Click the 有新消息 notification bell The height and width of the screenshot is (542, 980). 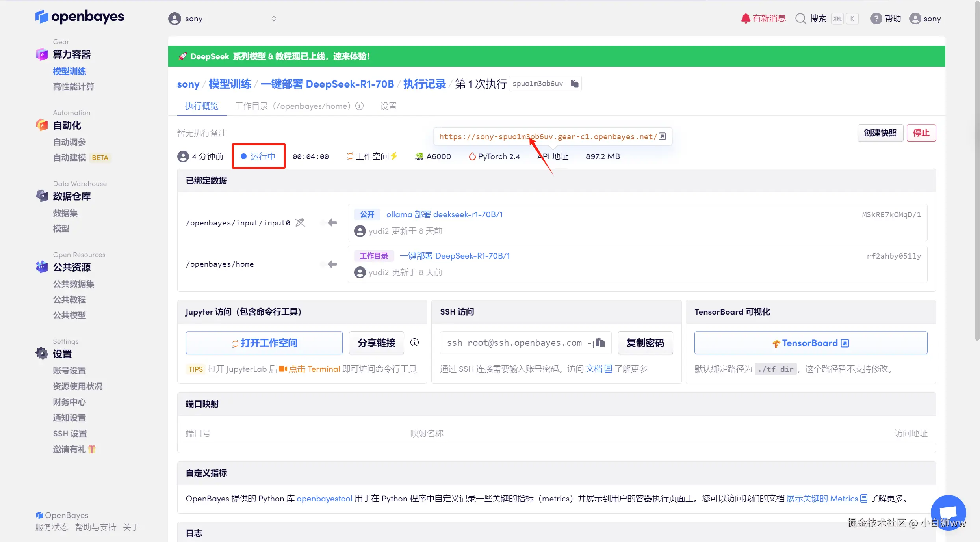point(745,19)
